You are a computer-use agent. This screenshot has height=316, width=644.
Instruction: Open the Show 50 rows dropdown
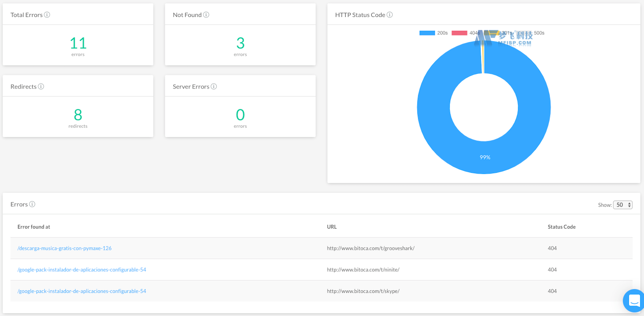622,205
